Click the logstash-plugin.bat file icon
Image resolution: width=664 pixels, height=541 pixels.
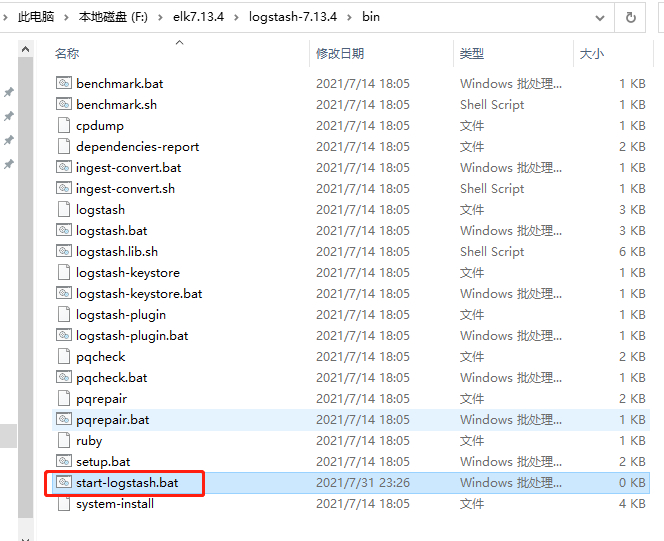point(64,335)
